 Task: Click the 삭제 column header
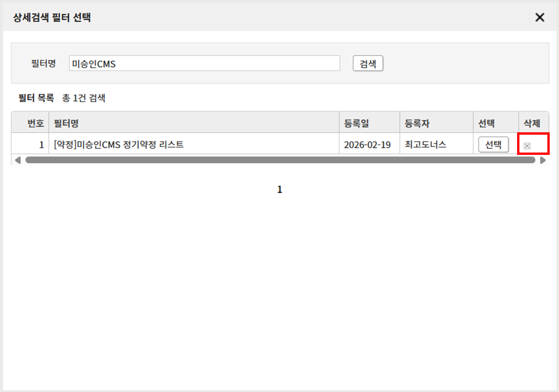[532, 123]
